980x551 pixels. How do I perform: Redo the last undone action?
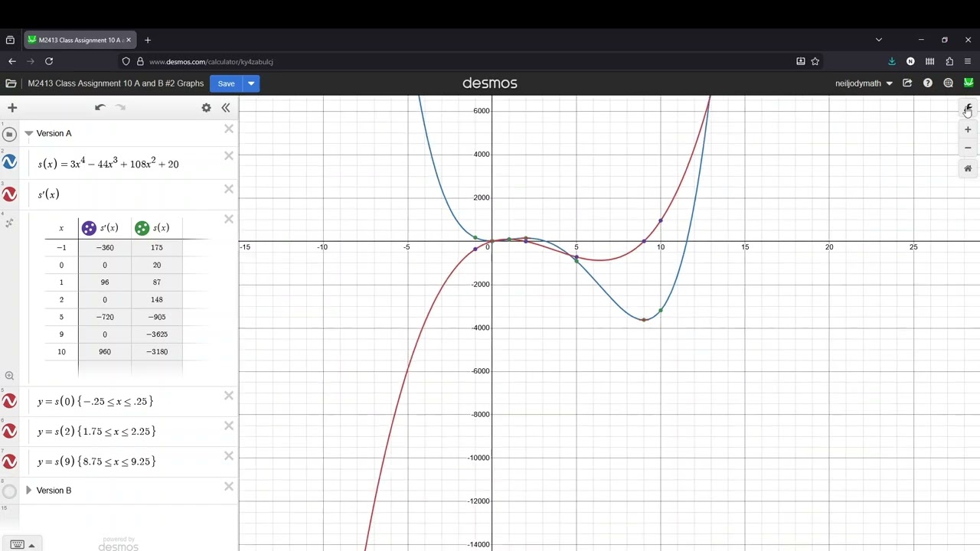point(120,108)
